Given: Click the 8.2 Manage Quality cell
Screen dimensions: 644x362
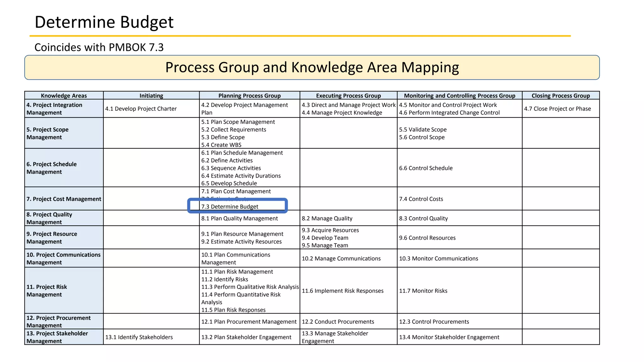Looking at the screenshot, I should [327, 218].
